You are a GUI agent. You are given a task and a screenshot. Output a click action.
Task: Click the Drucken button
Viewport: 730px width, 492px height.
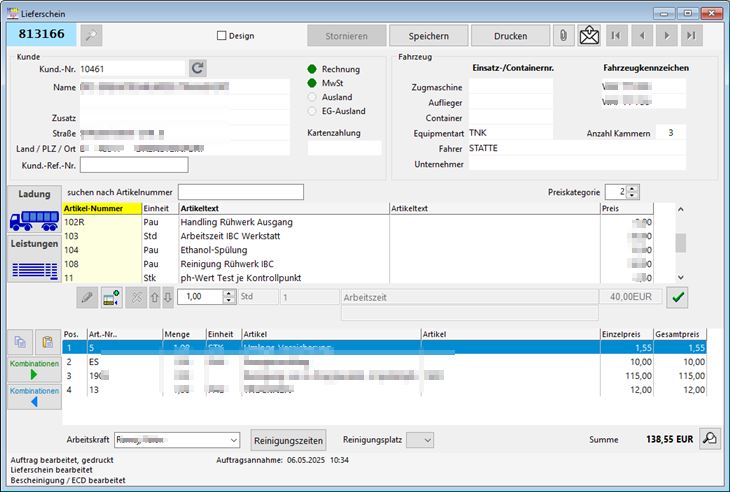(x=510, y=36)
